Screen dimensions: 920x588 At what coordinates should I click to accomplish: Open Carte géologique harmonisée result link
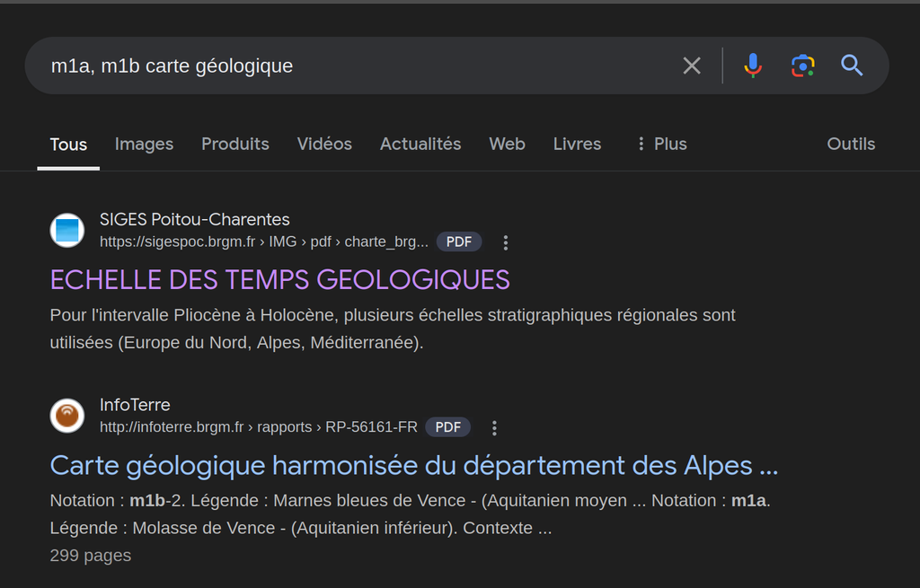pos(413,465)
